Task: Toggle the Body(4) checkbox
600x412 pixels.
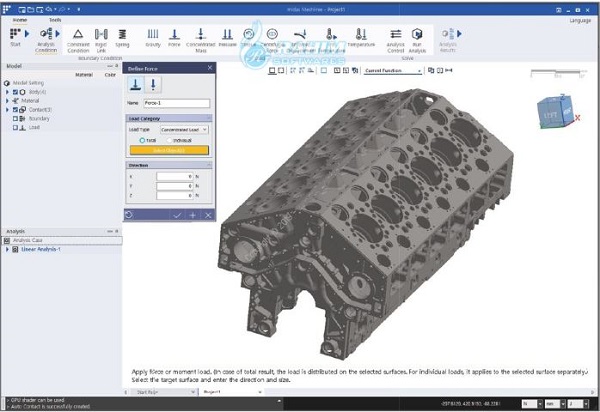Action: 15,92
